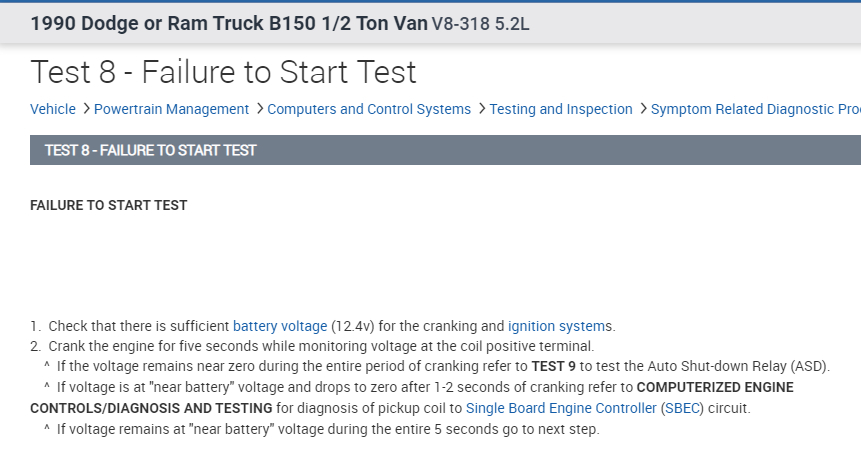Open Testing and Inspection breadcrumb link
Viewport: 861px width, 464px height.
pos(561,109)
